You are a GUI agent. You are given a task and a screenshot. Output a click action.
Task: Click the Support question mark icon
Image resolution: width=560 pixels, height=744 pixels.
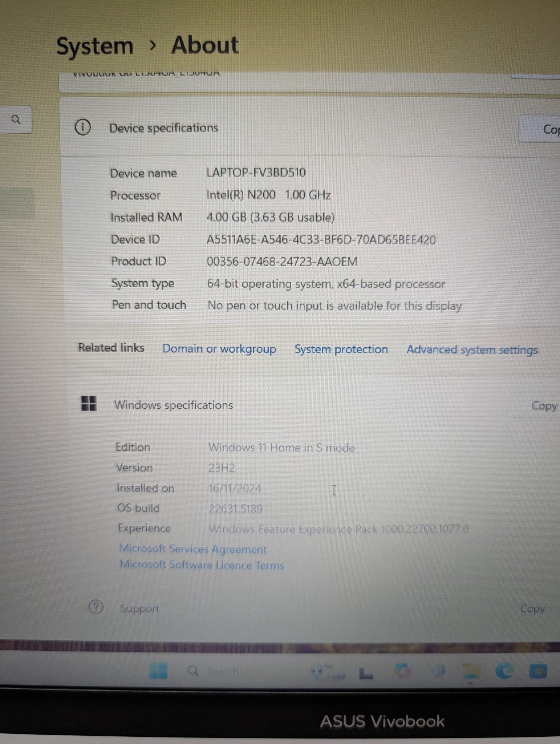[96, 607]
